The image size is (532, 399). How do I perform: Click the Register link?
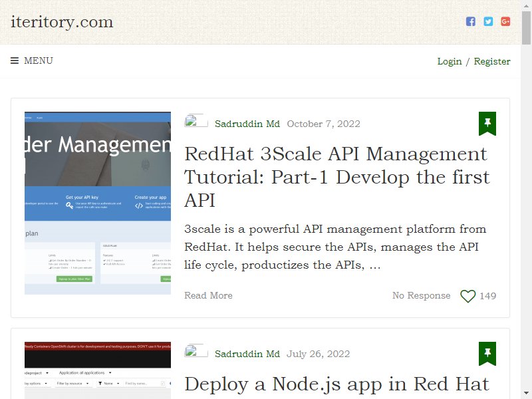click(492, 61)
